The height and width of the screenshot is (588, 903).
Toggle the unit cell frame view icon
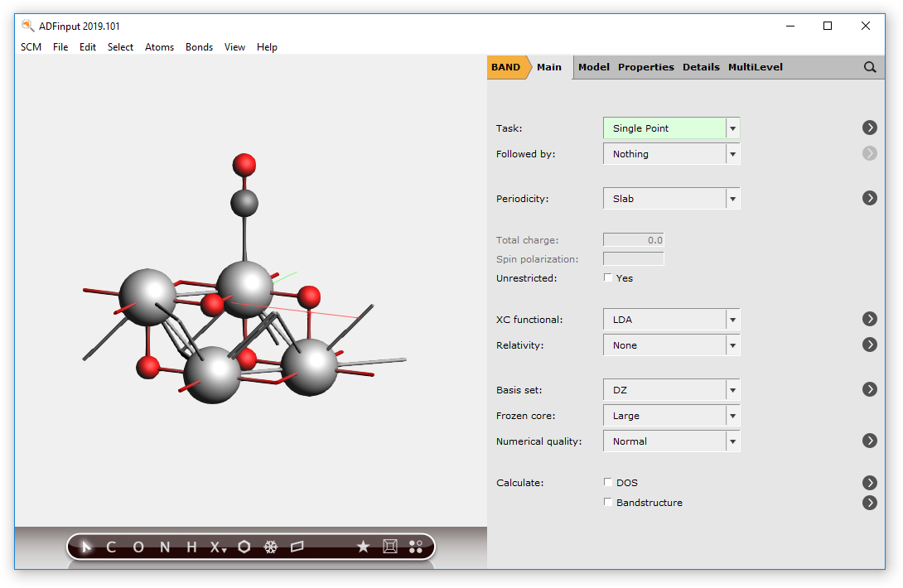pyautogui.click(x=390, y=546)
